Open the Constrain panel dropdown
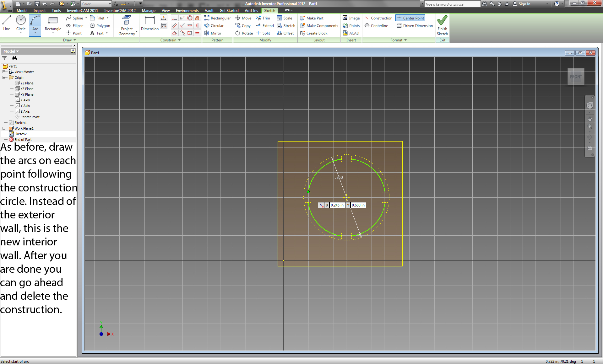603x364 pixels. [171, 40]
